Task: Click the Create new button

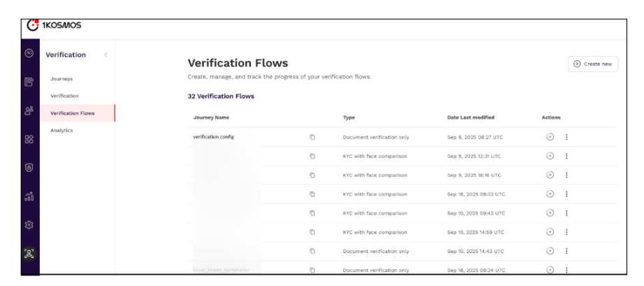Action: click(x=592, y=64)
